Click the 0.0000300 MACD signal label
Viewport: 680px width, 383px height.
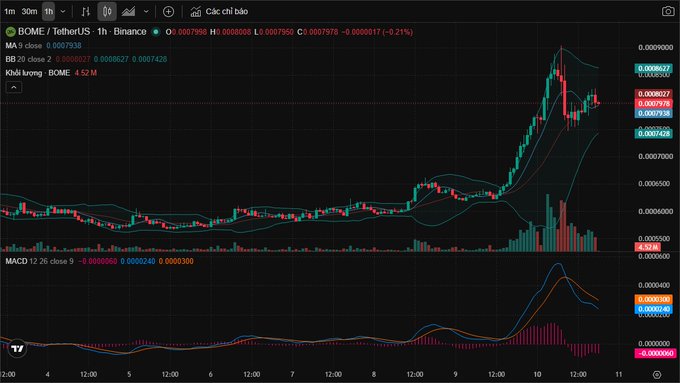(654, 299)
